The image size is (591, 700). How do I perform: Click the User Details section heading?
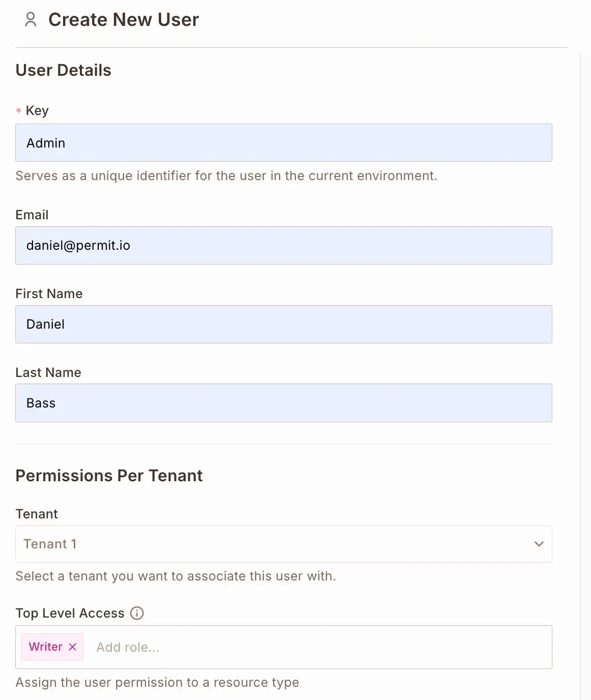64,70
